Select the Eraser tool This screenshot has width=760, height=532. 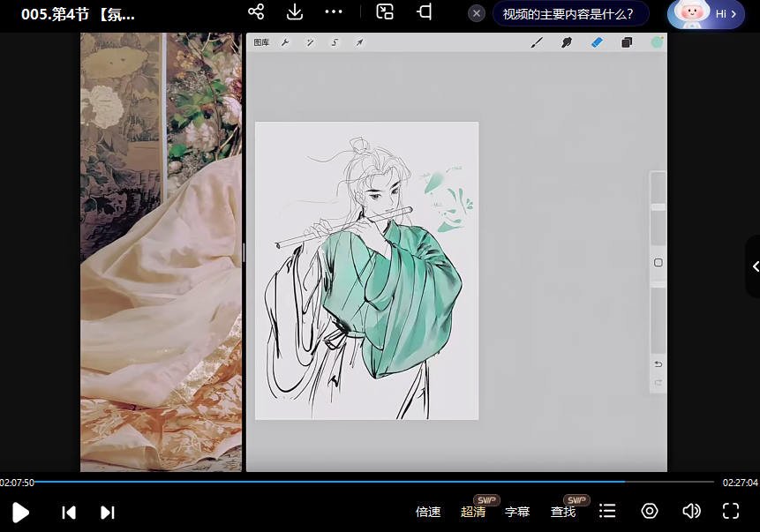595,41
